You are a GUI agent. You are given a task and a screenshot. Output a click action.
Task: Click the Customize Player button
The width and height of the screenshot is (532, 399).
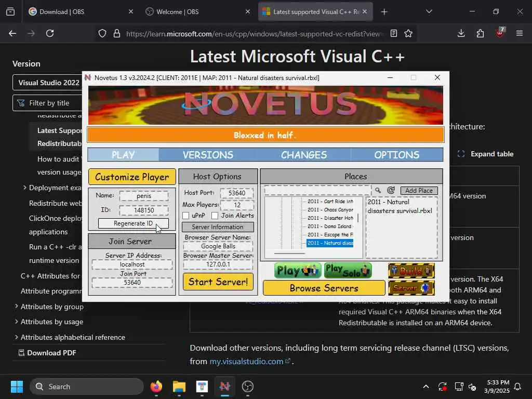coord(132,177)
